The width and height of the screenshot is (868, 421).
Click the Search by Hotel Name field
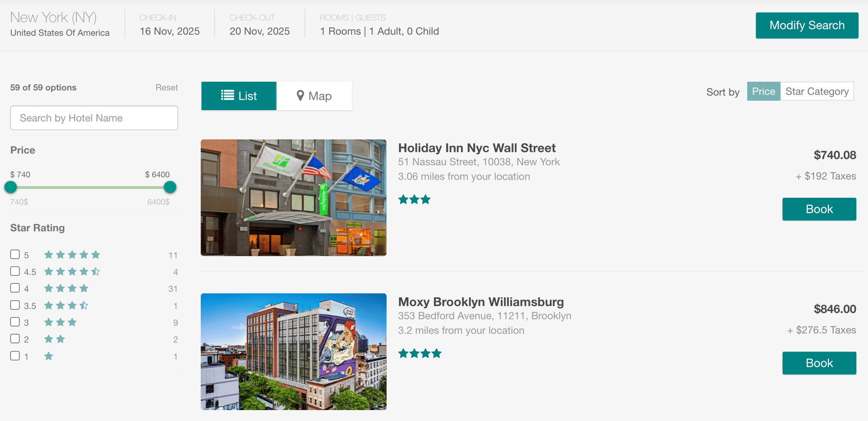tap(94, 118)
